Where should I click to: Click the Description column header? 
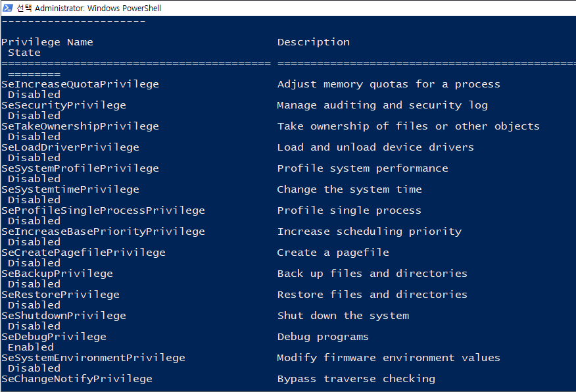coord(313,42)
